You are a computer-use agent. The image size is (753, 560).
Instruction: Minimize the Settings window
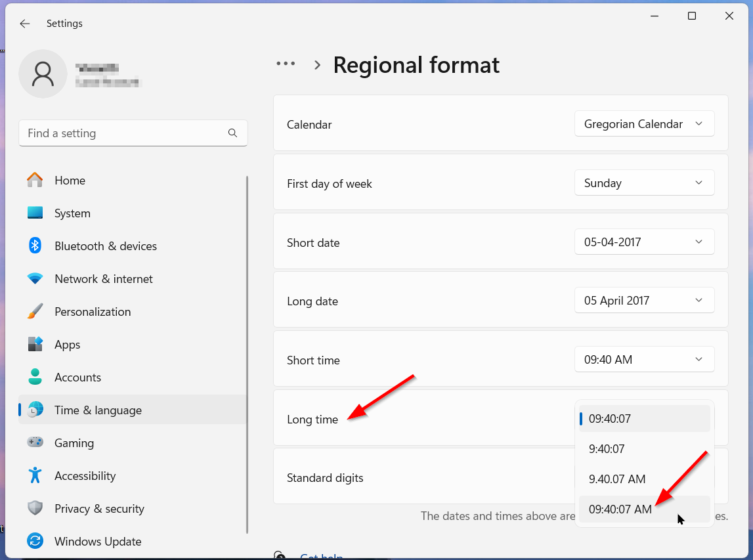click(654, 16)
